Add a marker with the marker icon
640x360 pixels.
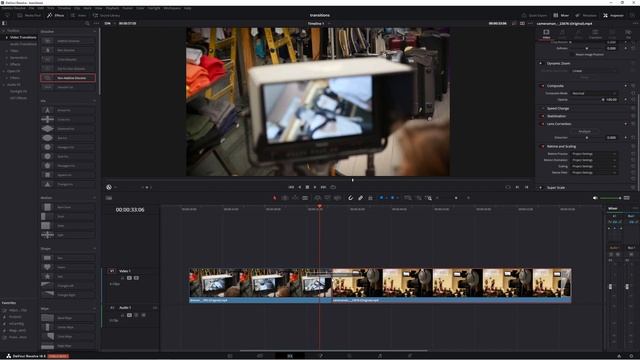point(392,198)
